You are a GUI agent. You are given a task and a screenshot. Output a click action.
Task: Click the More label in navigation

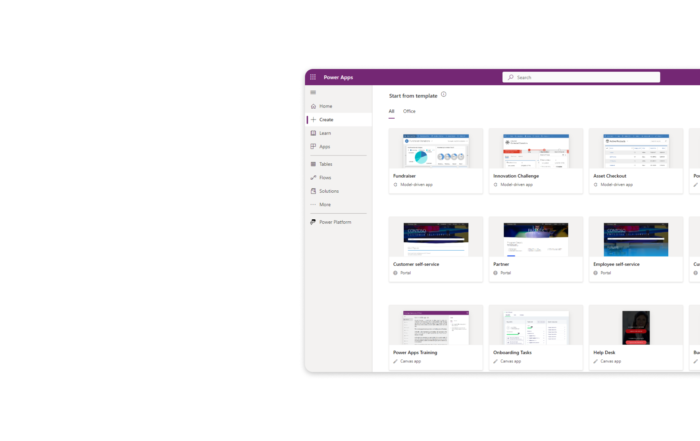coord(325,204)
